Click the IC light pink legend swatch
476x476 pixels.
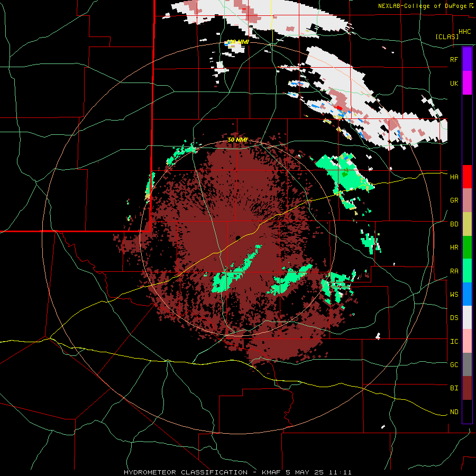tap(467, 341)
